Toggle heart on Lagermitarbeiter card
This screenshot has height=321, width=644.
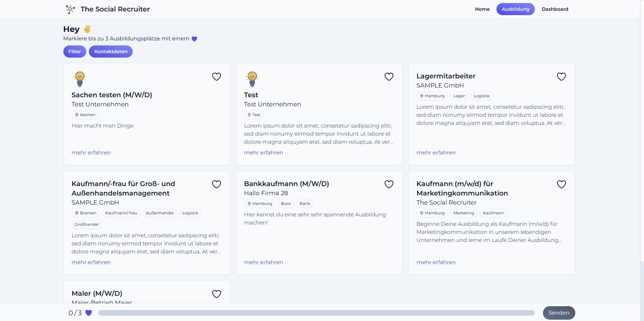coord(561,77)
